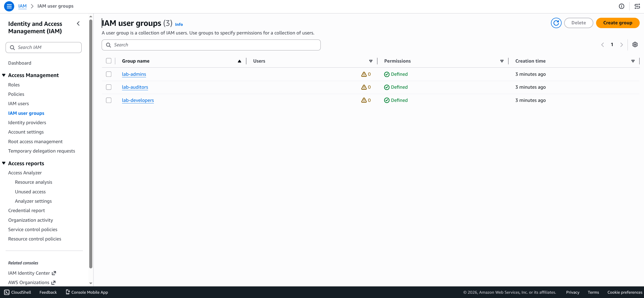Open Unused access in sidebar
The width and height of the screenshot is (644, 298).
click(x=30, y=192)
